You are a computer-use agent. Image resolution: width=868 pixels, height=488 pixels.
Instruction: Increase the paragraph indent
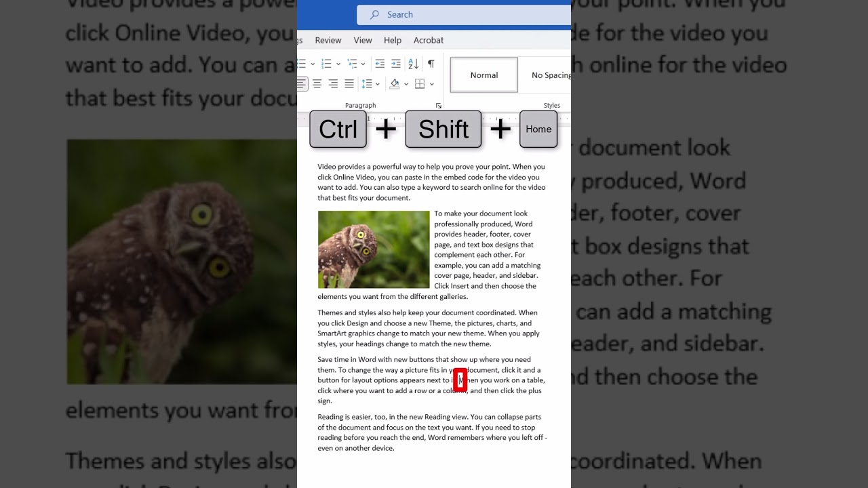[396, 64]
